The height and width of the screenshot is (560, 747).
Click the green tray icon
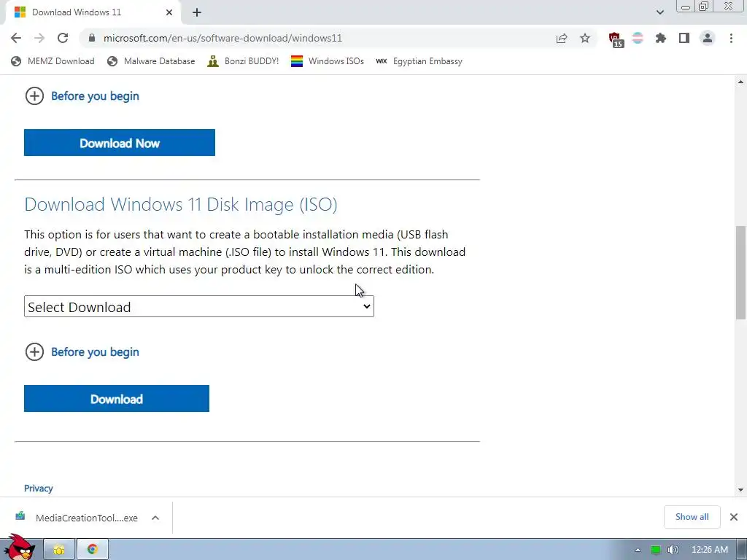(x=656, y=550)
